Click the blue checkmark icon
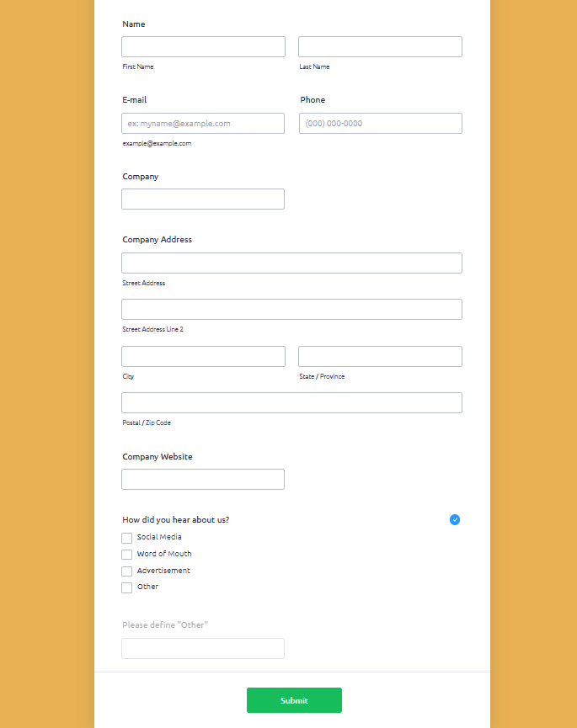The image size is (577, 728). point(455,519)
